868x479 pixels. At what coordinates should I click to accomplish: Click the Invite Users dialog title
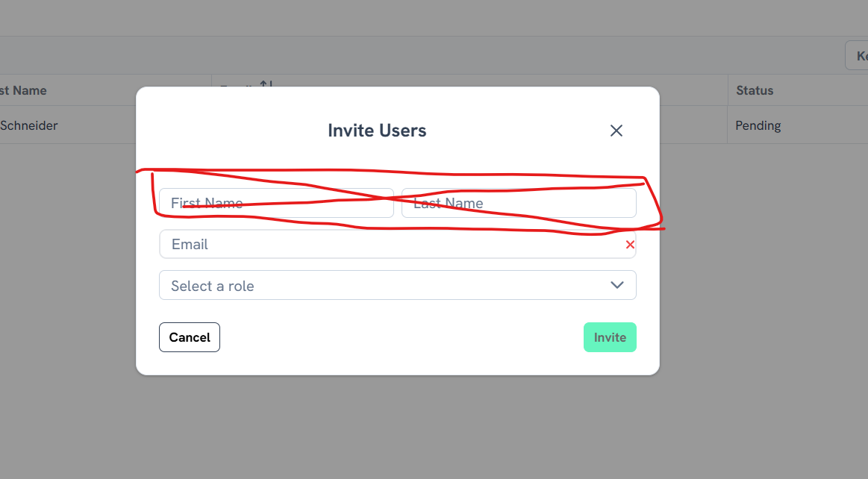(377, 131)
